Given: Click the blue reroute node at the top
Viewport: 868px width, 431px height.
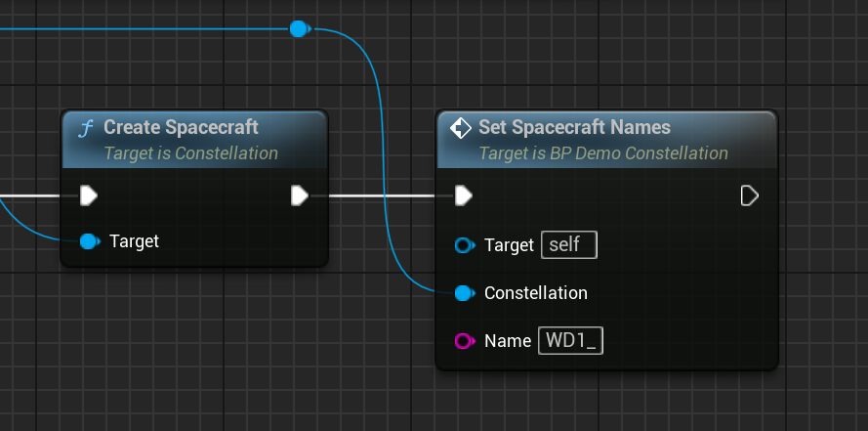Looking at the screenshot, I should tap(300, 29).
